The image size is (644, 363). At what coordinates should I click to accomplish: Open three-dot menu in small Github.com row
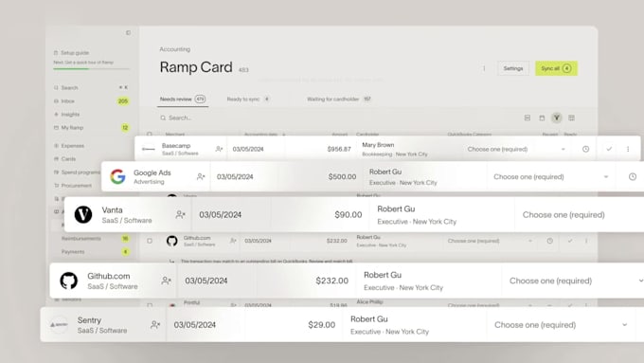(x=586, y=241)
